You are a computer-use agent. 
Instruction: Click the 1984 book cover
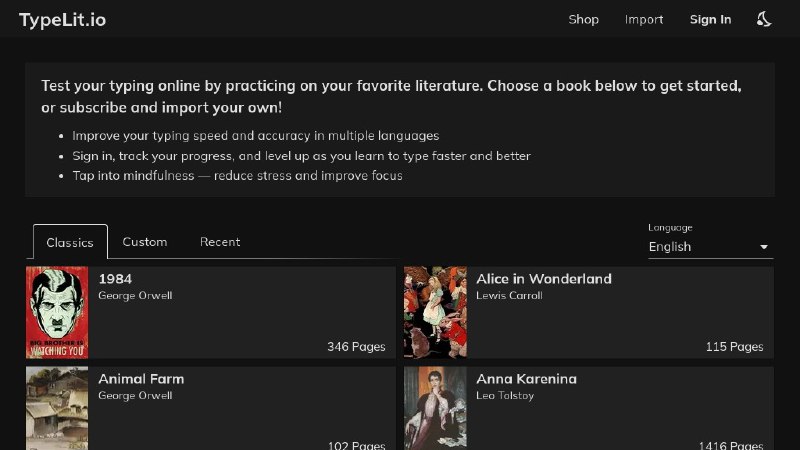pos(56,312)
